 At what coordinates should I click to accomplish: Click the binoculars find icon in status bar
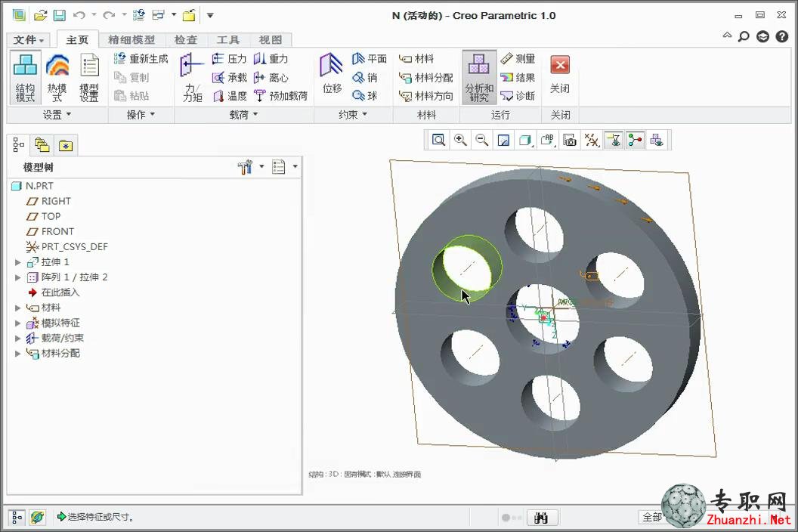542,518
